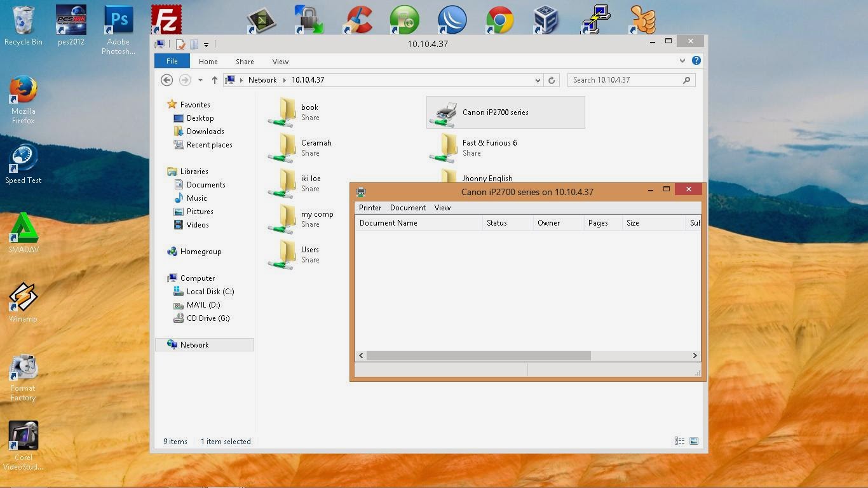Expand the Recent Locations dropdown beside Forward
868x488 pixels.
click(200, 80)
